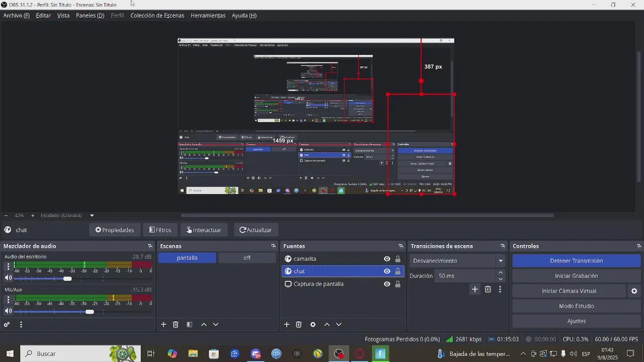Image resolution: width=644 pixels, height=362 pixels.
Task: Open Mic/Aux options three-dot menu
Action: point(8,300)
